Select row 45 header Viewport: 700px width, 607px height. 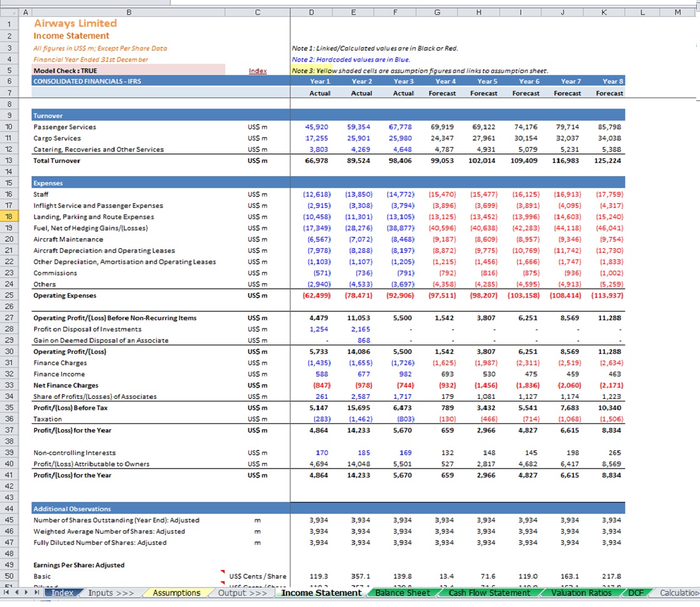point(9,520)
